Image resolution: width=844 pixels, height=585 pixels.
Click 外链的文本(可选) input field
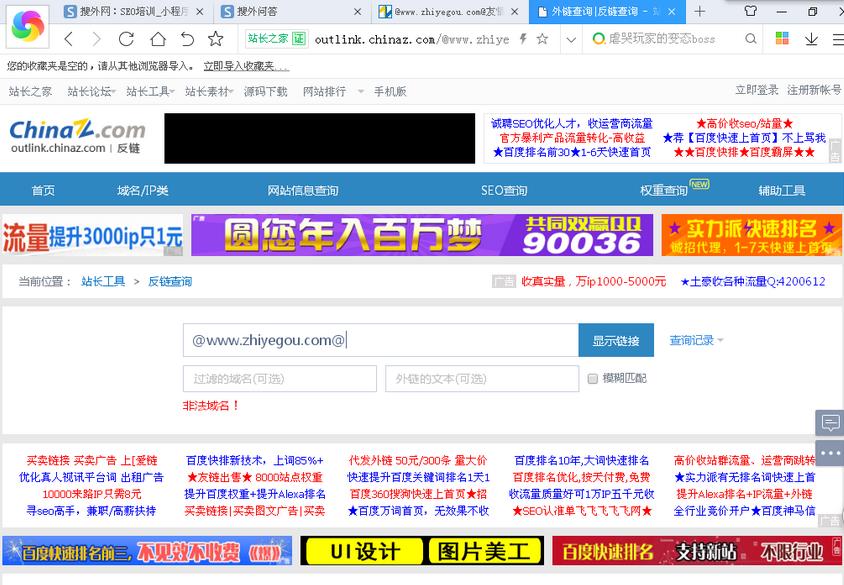click(482, 379)
